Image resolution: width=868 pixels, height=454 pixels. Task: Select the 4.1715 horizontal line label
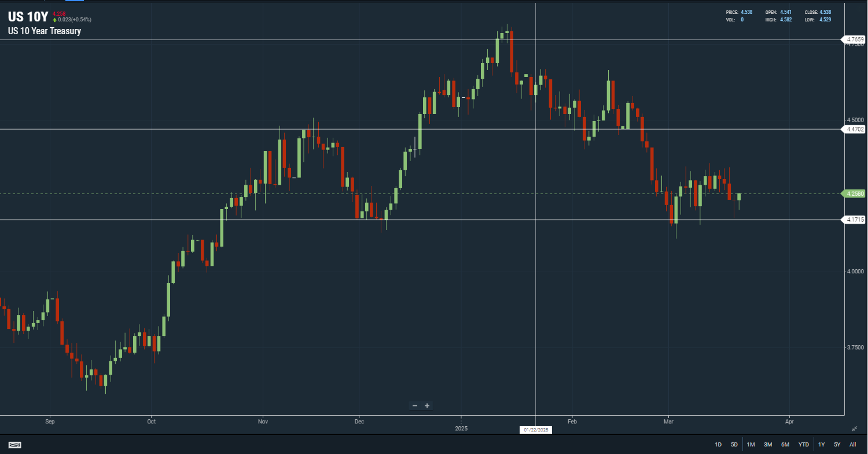pos(854,219)
